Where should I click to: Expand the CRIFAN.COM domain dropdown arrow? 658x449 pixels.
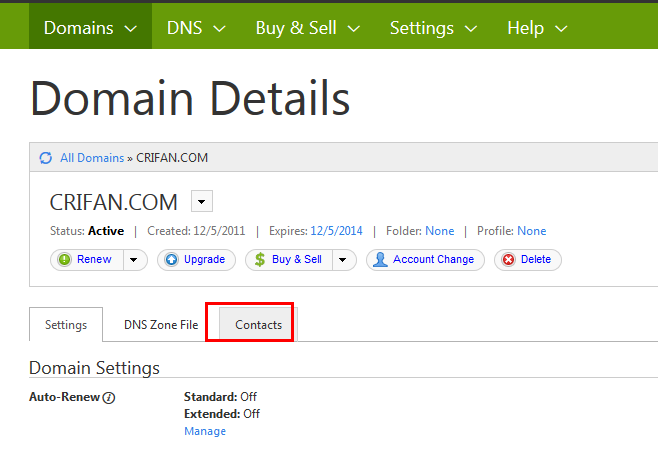coord(202,201)
